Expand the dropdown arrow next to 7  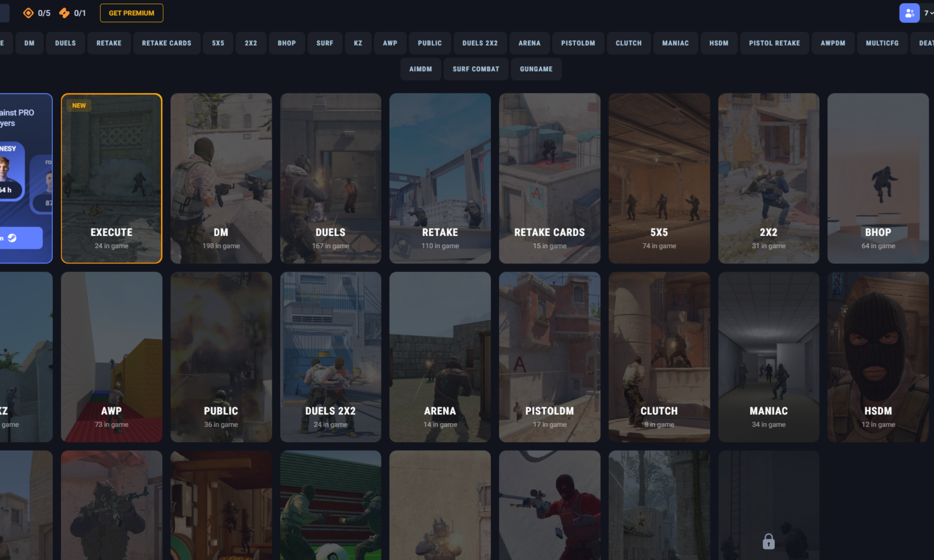coord(932,13)
